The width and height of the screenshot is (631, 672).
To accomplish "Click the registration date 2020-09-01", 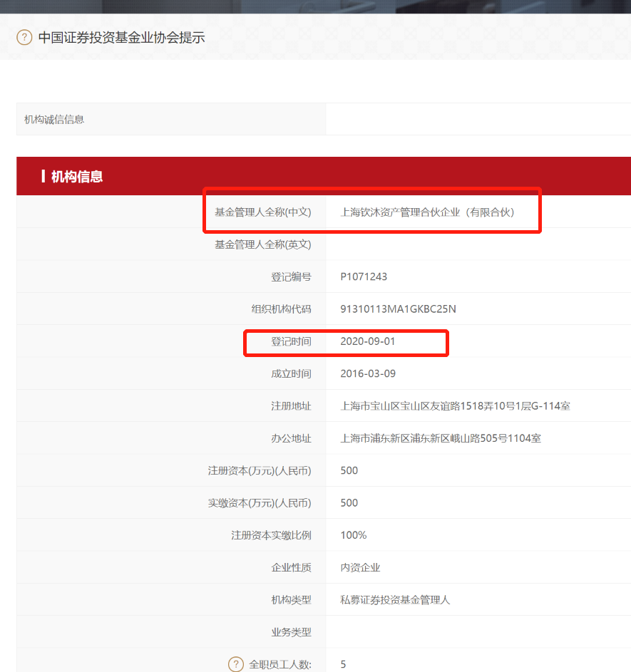I will pyautogui.click(x=367, y=341).
